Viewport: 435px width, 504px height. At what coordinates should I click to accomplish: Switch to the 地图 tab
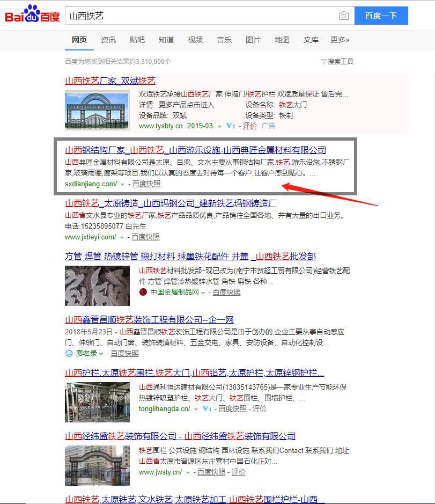point(282,40)
